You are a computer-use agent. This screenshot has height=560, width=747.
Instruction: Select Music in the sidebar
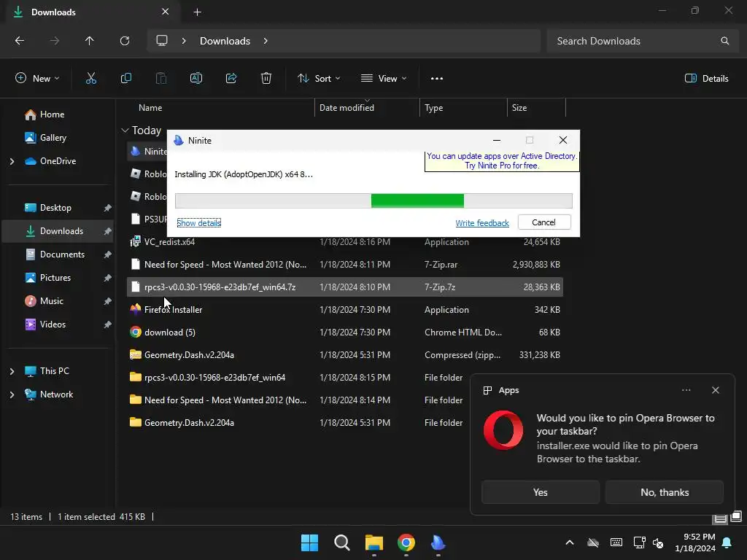(52, 301)
